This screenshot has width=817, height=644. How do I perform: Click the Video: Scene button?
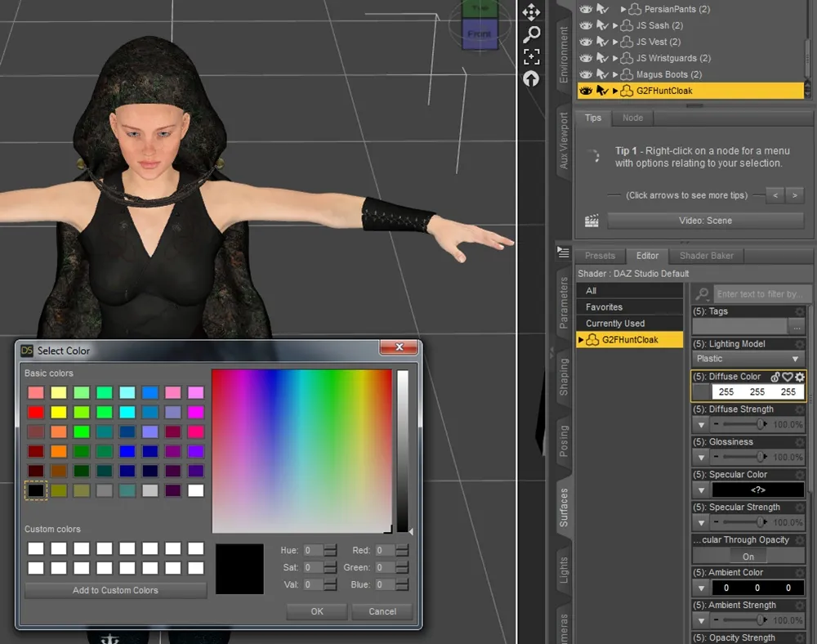pos(706,221)
